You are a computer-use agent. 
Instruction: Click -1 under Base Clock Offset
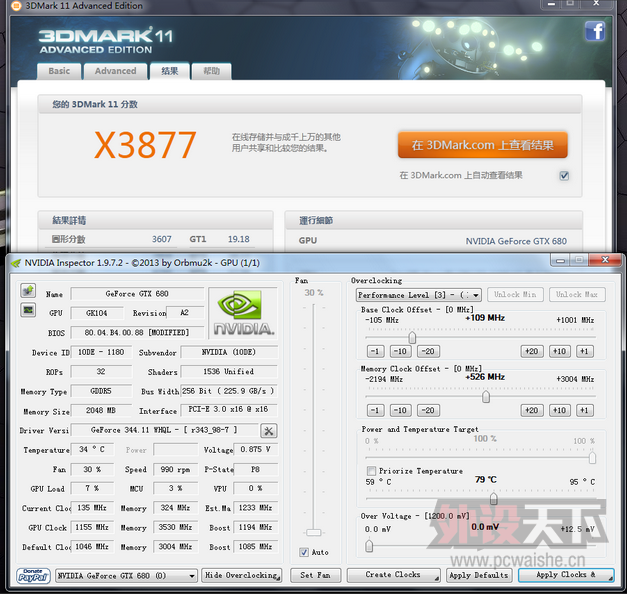pyautogui.click(x=375, y=351)
